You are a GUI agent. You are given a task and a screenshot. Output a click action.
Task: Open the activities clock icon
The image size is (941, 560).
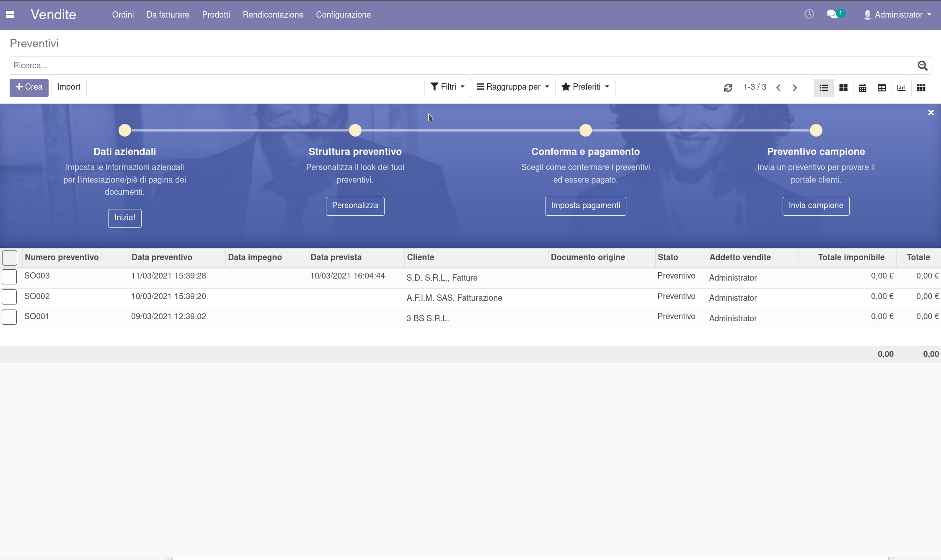[809, 14]
